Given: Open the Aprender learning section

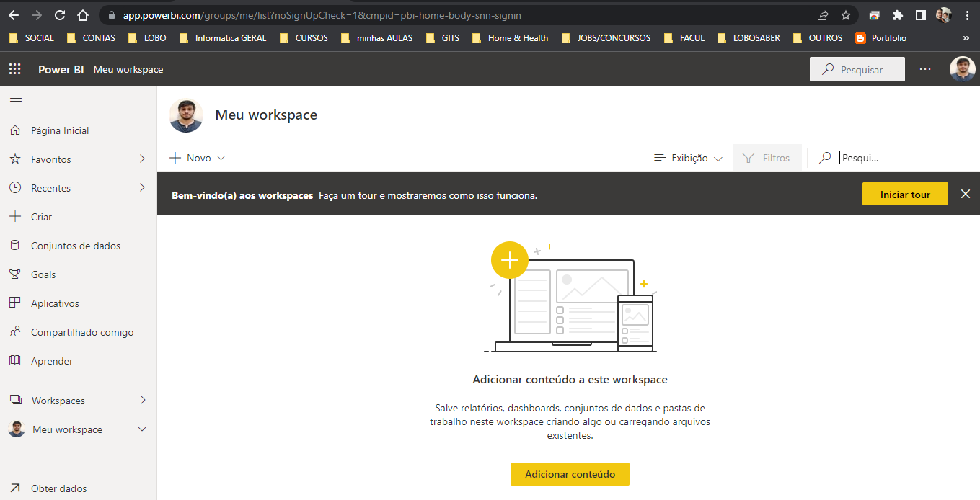Looking at the screenshot, I should [x=53, y=360].
